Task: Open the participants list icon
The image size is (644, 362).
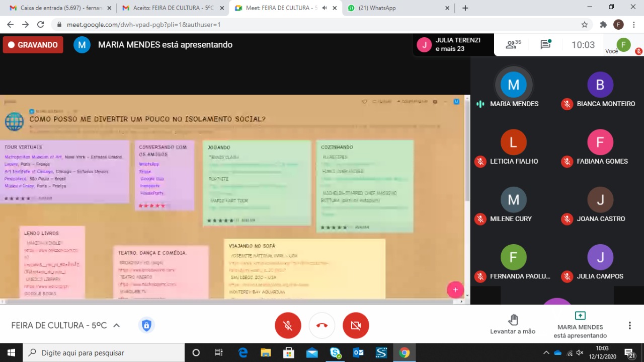Action: pyautogui.click(x=513, y=45)
